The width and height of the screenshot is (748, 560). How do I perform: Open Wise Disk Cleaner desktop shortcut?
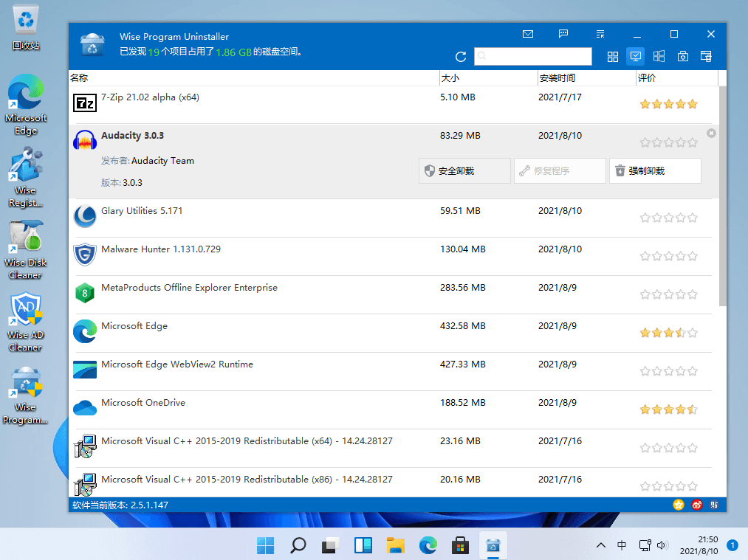[26, 249]
